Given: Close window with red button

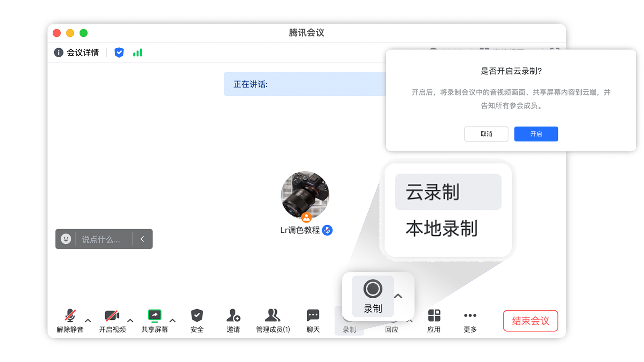Looking at the screenshot, I should pyautogui.click(x=57, y=33).
